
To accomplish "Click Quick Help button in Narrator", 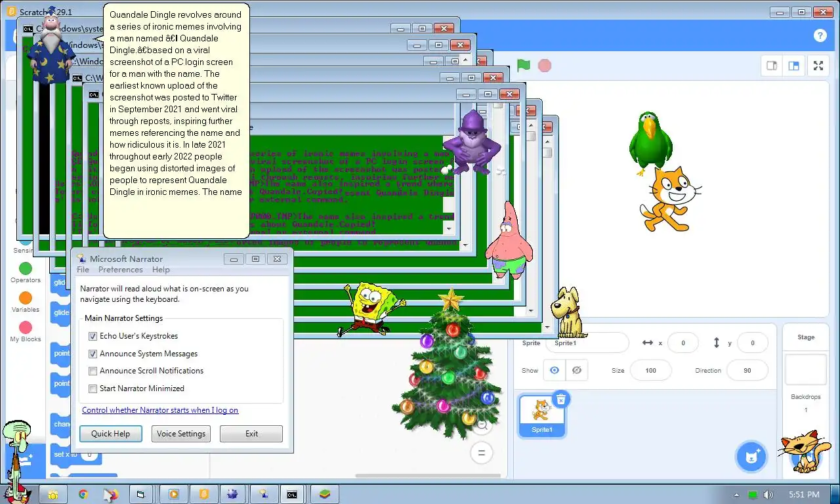I will 110,434.
